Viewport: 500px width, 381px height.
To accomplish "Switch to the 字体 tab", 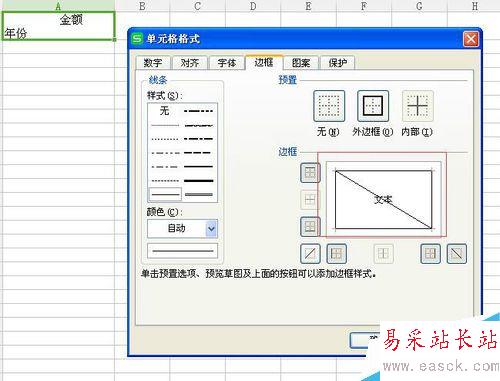I will pos(227,63).
